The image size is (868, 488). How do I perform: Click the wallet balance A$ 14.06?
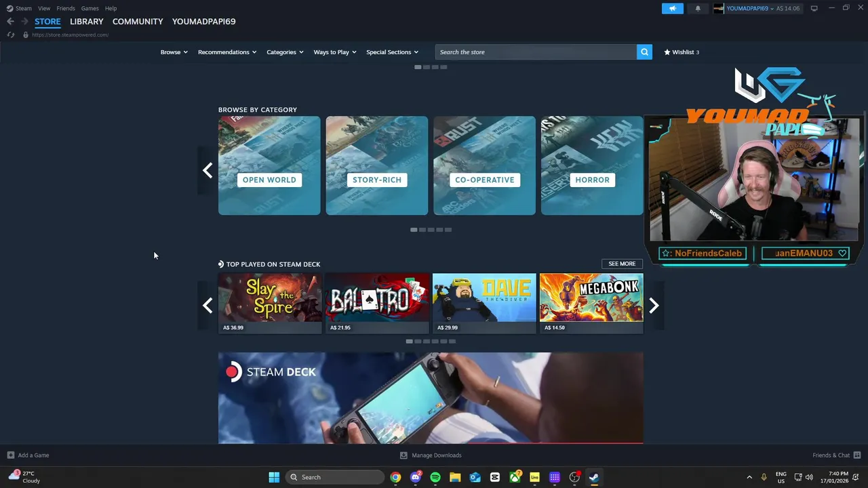pyautogui.click(x=788, y=8)
